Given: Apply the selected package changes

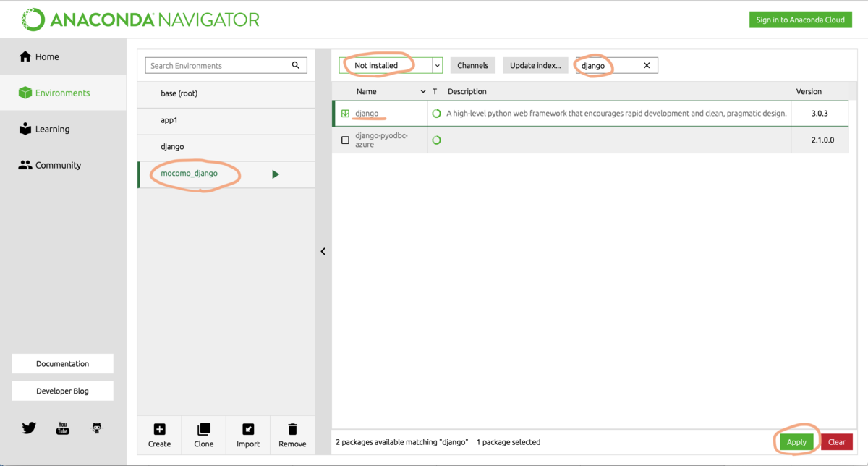Looking at the screenshot, I should click(x=796, y=441).
